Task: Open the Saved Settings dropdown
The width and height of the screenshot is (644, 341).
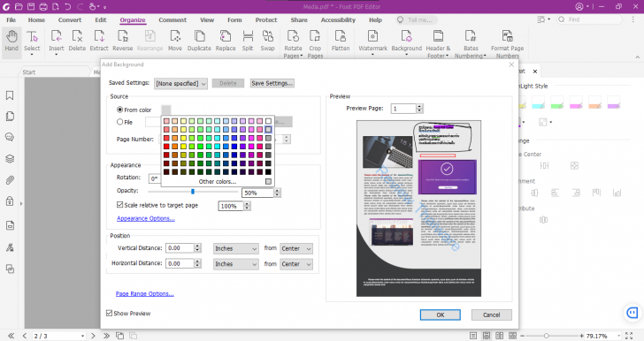Action: click(x=180, y=83)
